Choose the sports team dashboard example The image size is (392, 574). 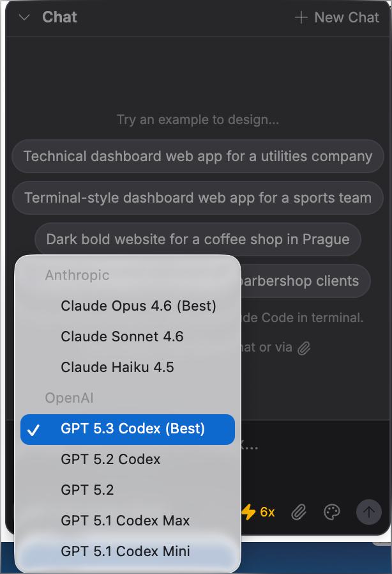click(198, 198)
